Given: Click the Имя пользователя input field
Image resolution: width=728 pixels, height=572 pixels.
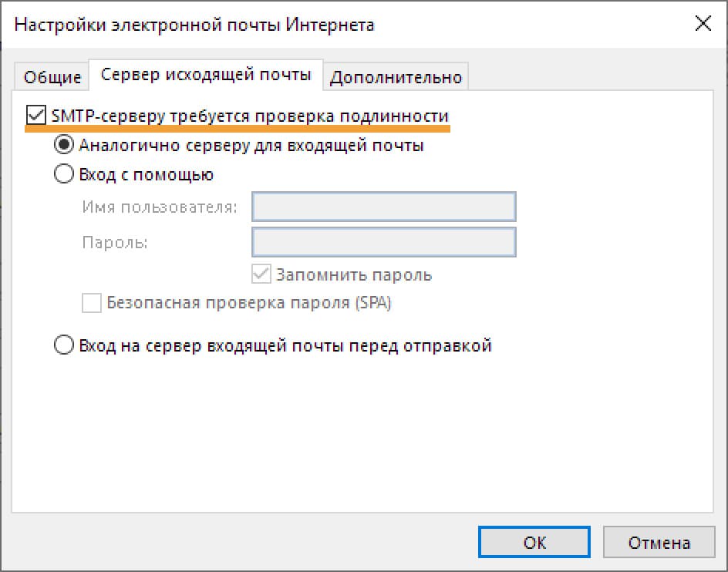Looking at the screenshot, I should pyautogui.click(x=383, y=207).
